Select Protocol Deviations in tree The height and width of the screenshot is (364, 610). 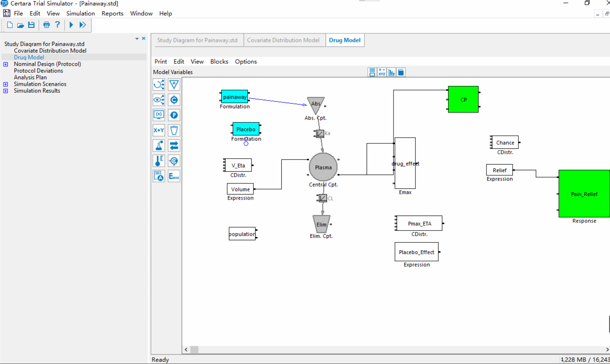click(38, 71)
